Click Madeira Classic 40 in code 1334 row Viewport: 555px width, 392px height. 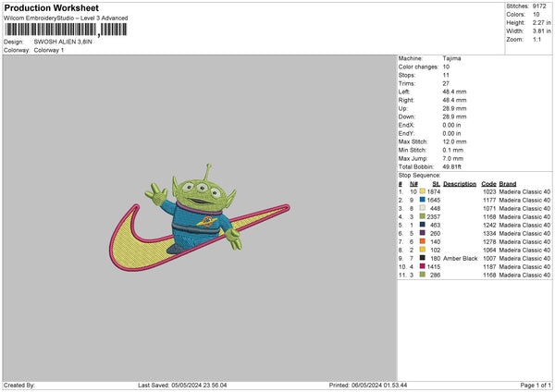pyautogui.click(x=524, y=234)
